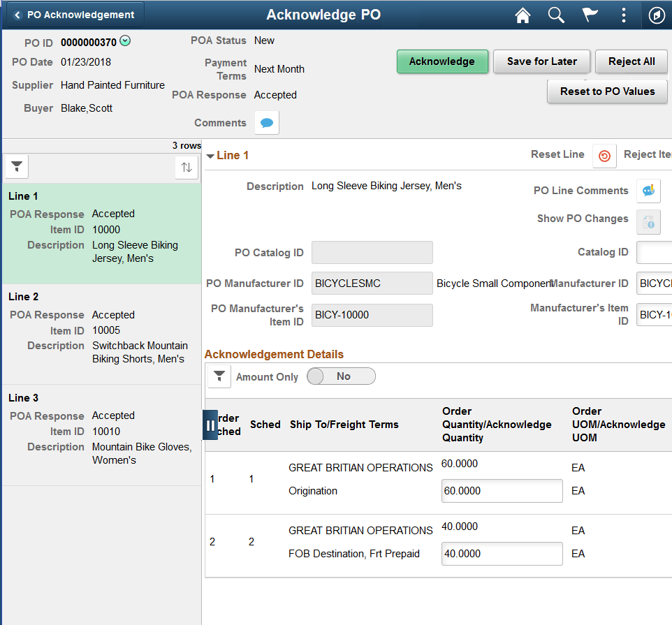Click the PO Catalog ID field
The width and height of the screenshot is (672, 625).
372,252
